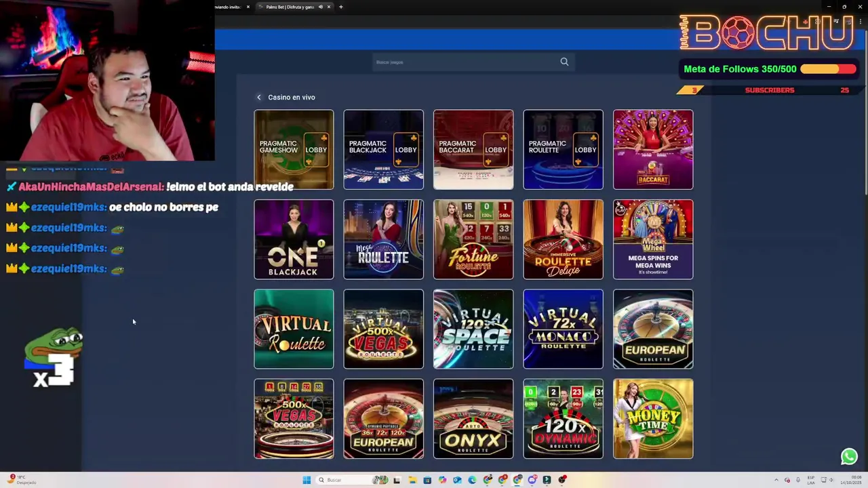Viewport: 868px width, 488px height.
Task: Open the Pragmatic Gameshow Lobby
Action: tap(294, 149)
